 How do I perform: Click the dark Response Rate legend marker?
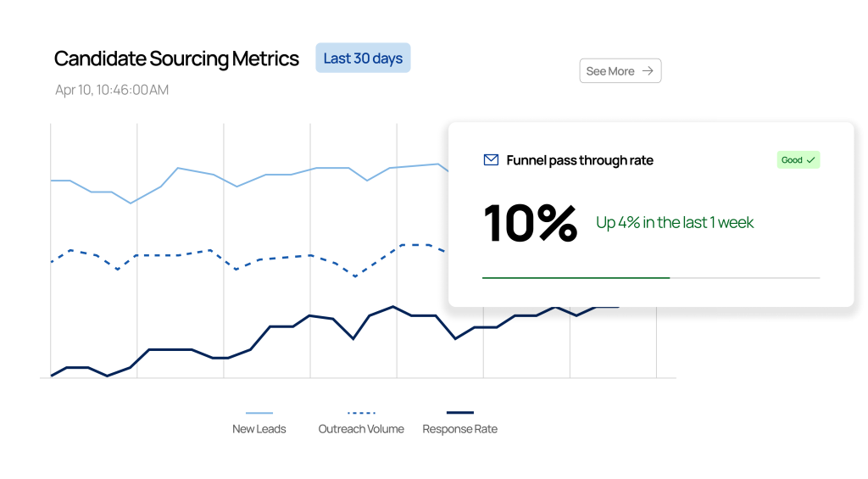click(x=460, y=413)
